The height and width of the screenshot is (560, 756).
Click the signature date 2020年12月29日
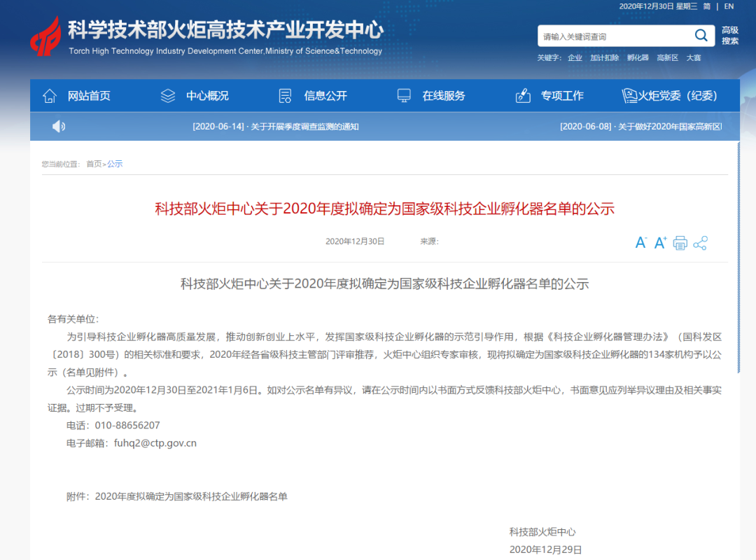click(546, 550)
